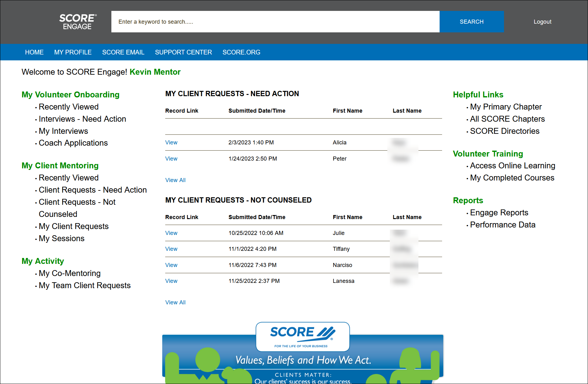The image size is (588, 384).
Task: Click Record Link header in Not Counseled table
Action: pyautogui.click(x=182, y=217)
